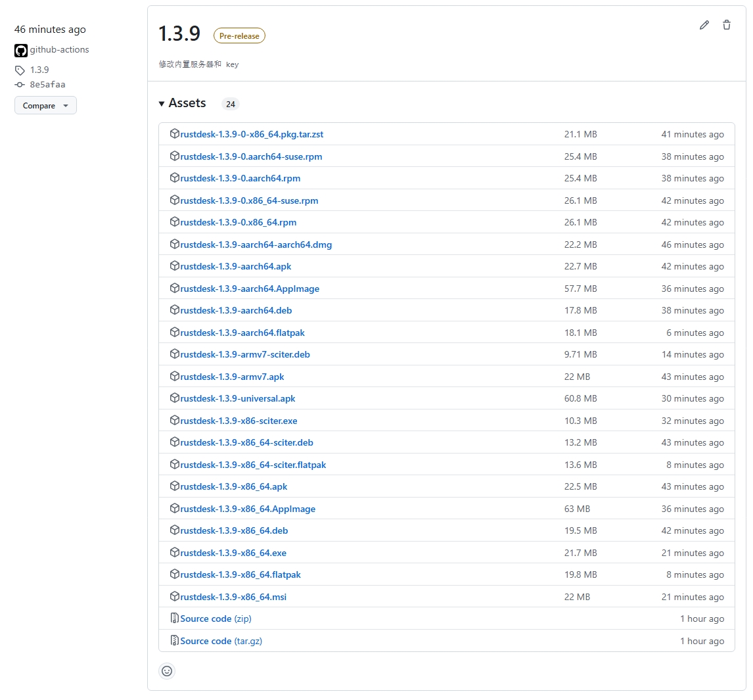Download rustdesk-1.3.9-aarch64.flatpak
753x700 pixels.
click(x=242, y=333)
